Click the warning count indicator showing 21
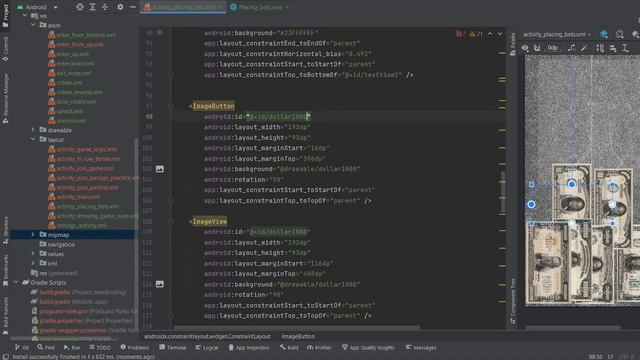This screenshot has width=640, height=360. tap(476, 34)
